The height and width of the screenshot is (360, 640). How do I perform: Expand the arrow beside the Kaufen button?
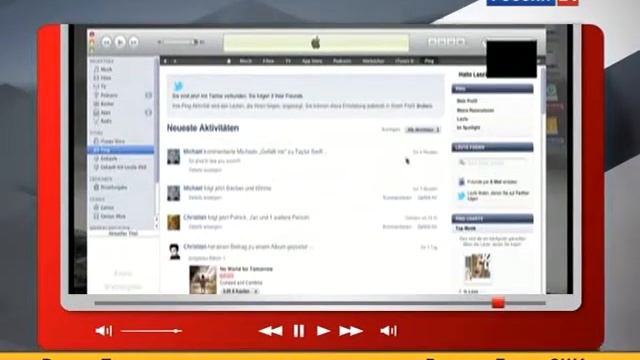coord(256,291)
